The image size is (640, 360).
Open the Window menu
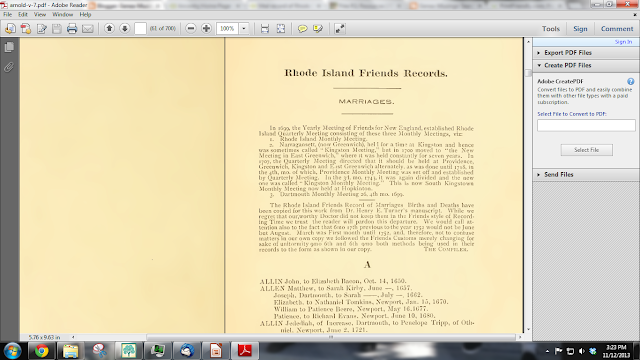(62, 14)
